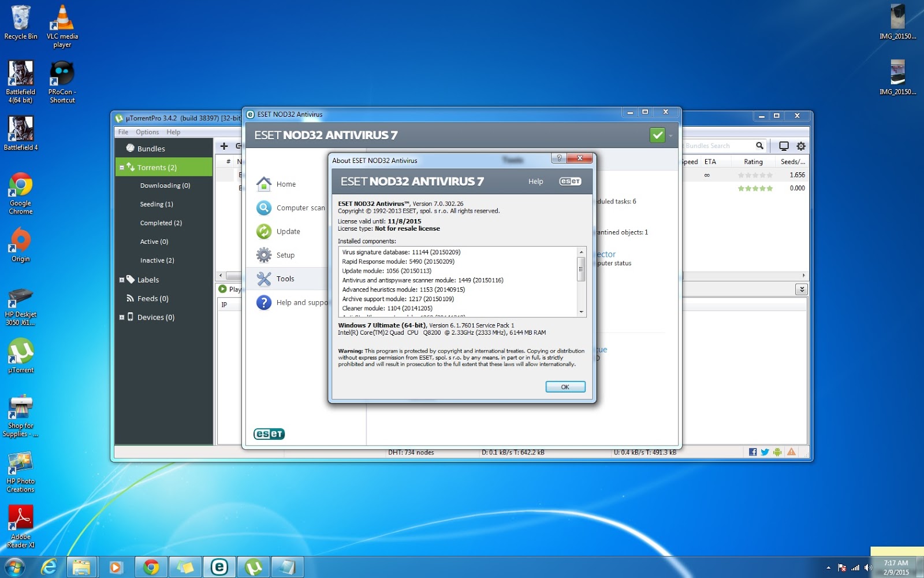Show hidden system tray icons
The image size is (924, 578).
pos(828,568)
